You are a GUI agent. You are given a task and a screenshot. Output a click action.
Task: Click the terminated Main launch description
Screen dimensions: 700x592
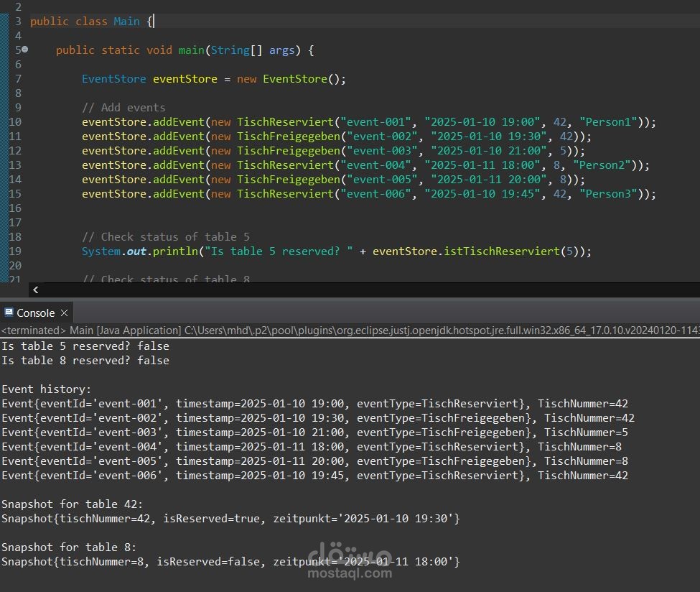(x=350, y=330)
